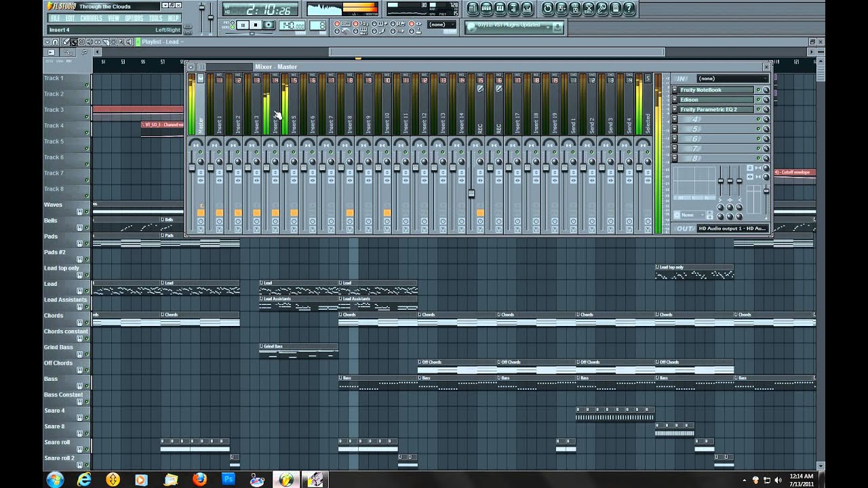
Task: Open the FILE menu
Action: click(55, 18)
